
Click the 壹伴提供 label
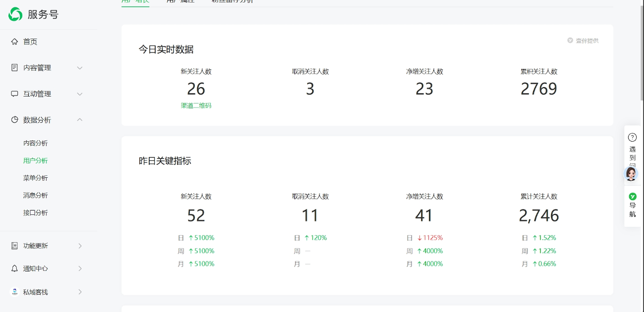click(x=587, y=41)
